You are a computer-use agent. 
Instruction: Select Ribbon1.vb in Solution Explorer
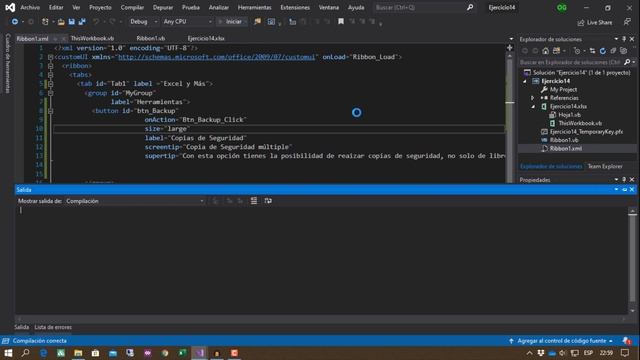564,140
